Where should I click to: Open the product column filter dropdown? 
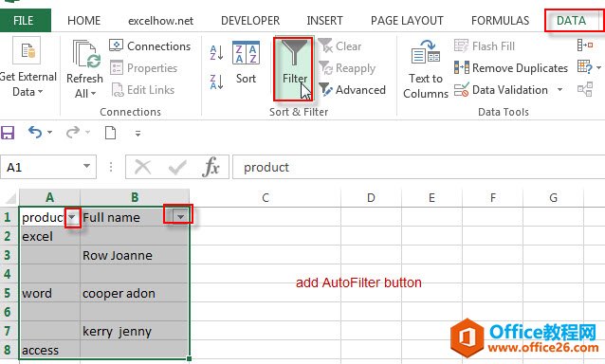(x=72, y=217)
